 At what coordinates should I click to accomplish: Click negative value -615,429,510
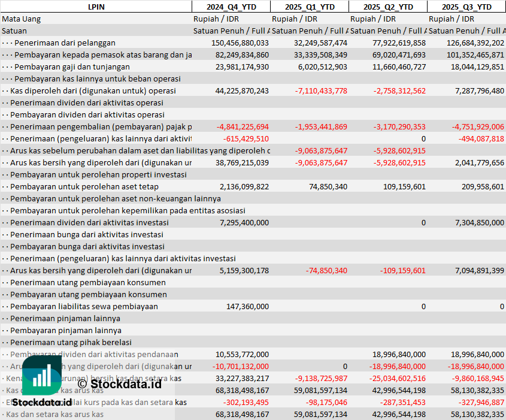pos(246,138)
